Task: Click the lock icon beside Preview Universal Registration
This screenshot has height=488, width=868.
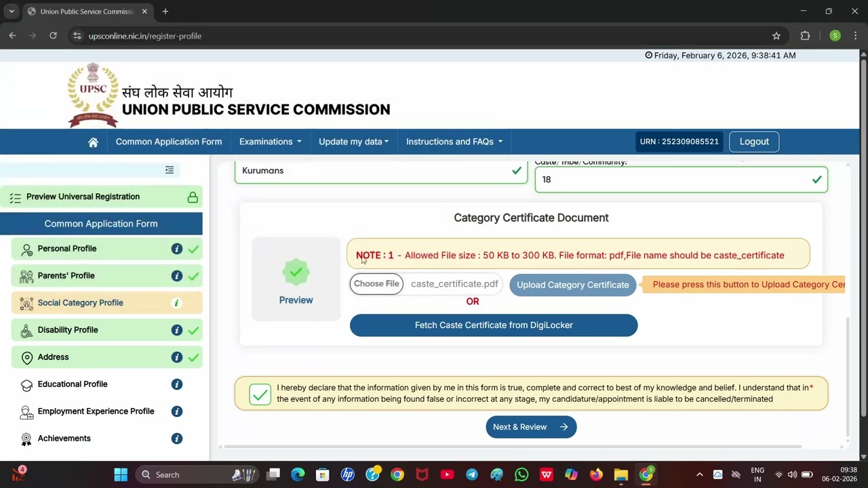Action: point(193,197)
